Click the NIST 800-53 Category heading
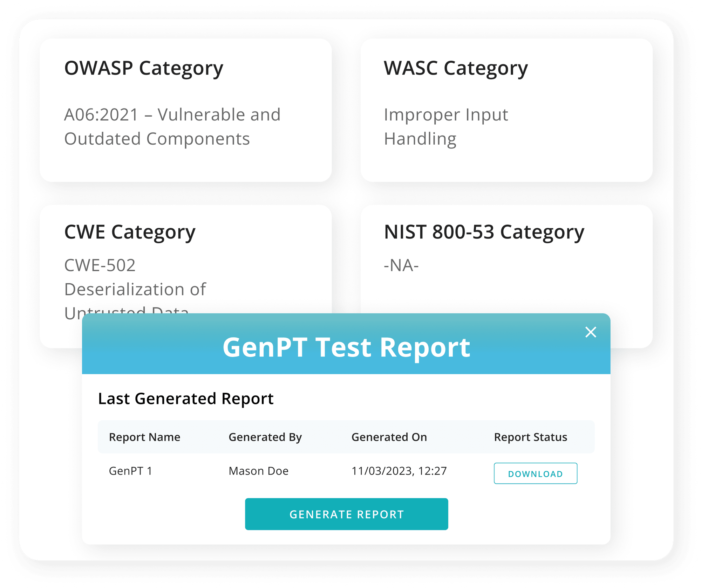The width and height of the screenshot is (701, 588). [484, 232]
